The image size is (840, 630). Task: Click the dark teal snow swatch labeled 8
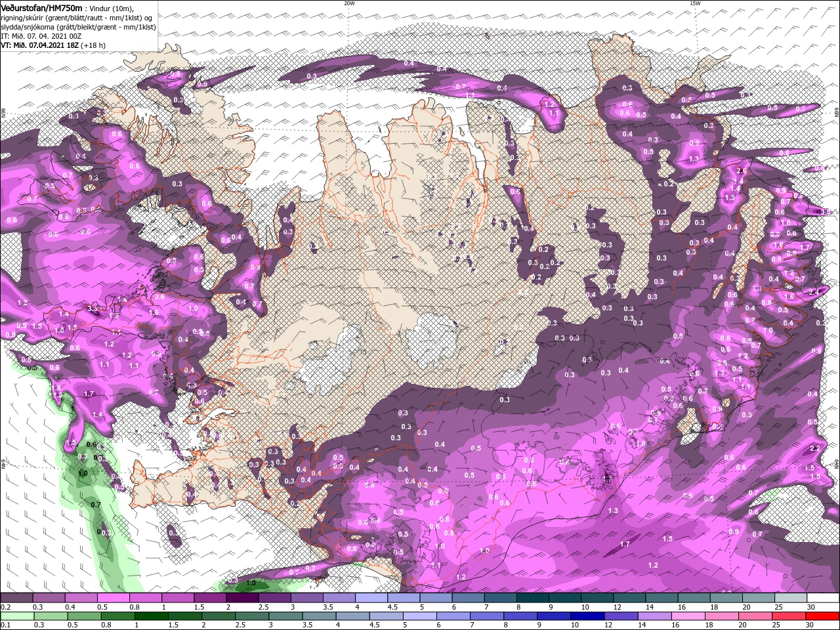(x=533, y=598)
